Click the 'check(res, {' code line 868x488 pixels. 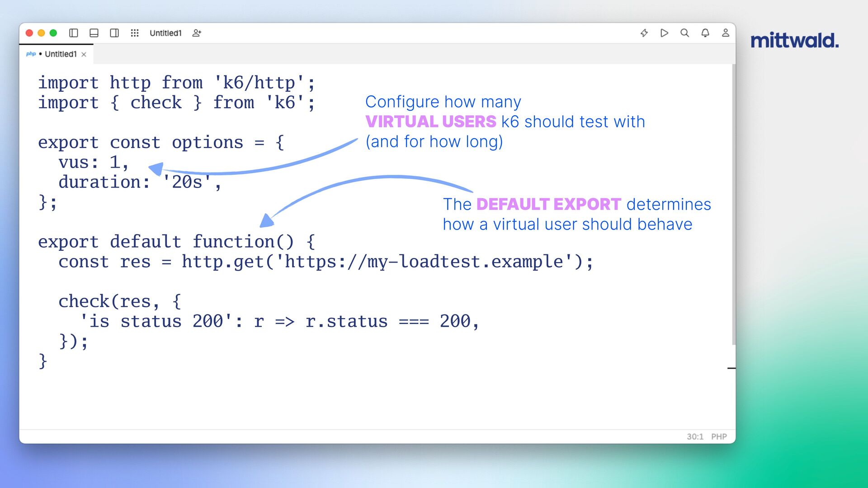coord(120,301)
